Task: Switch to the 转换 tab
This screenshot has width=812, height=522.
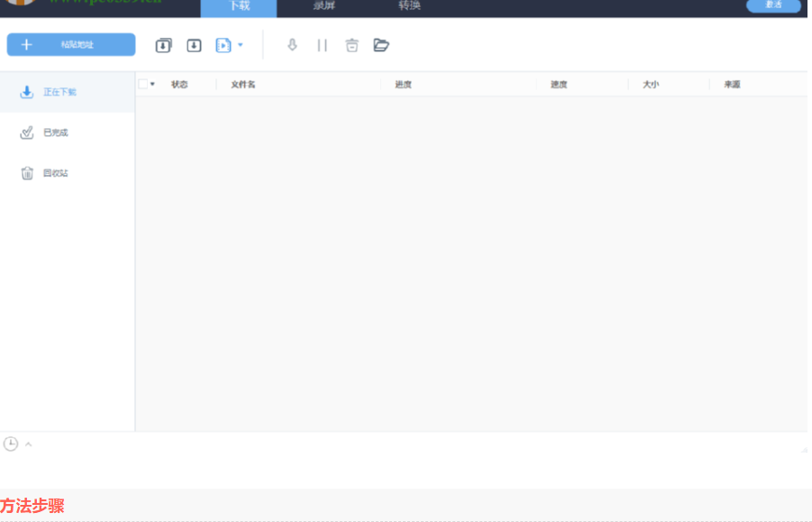Action: [409, 6]
